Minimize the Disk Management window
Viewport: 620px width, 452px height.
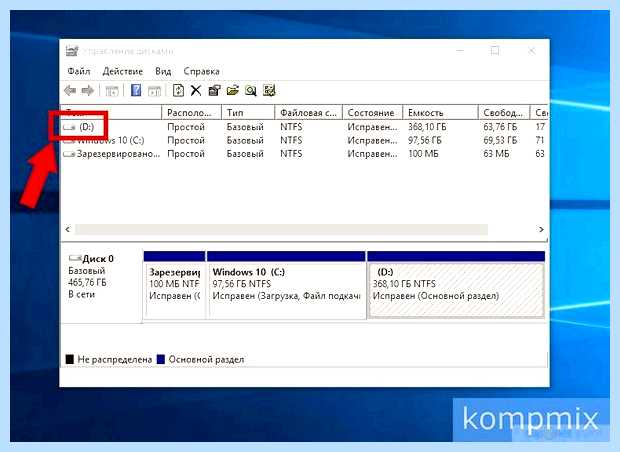tap(460, 51)
